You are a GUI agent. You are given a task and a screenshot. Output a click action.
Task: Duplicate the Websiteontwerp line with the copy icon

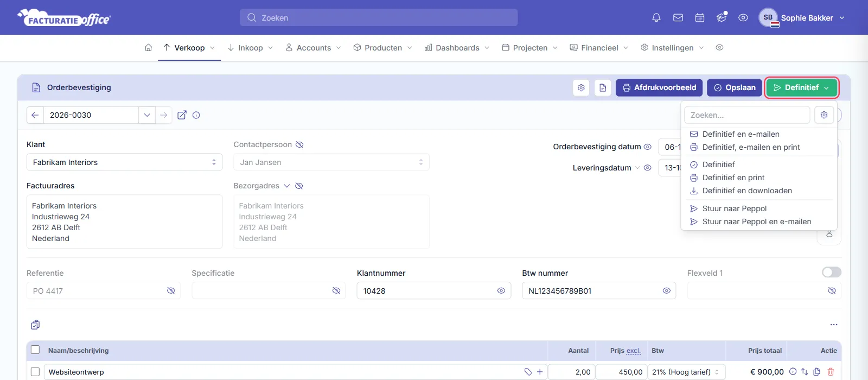point(817,372)
